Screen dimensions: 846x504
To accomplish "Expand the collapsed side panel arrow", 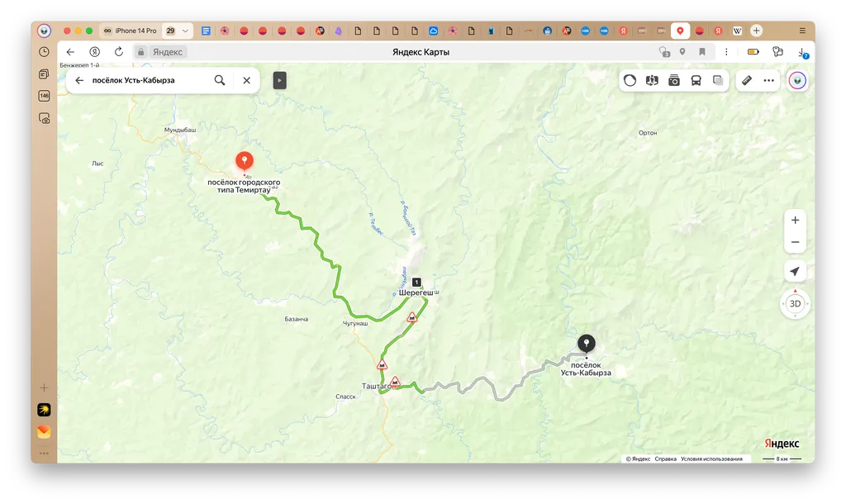I will 280,80.
